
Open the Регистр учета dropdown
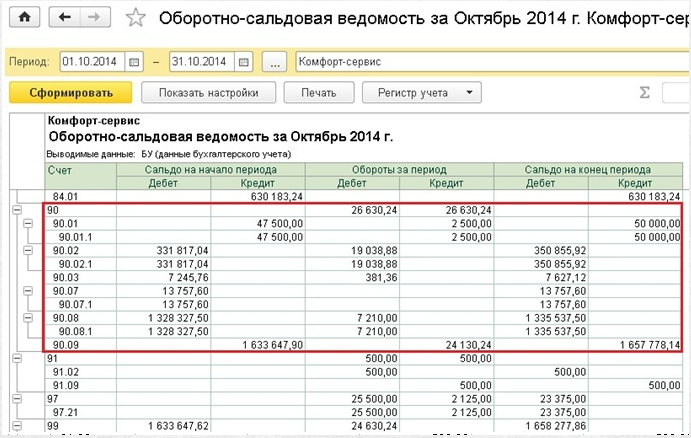421,93
